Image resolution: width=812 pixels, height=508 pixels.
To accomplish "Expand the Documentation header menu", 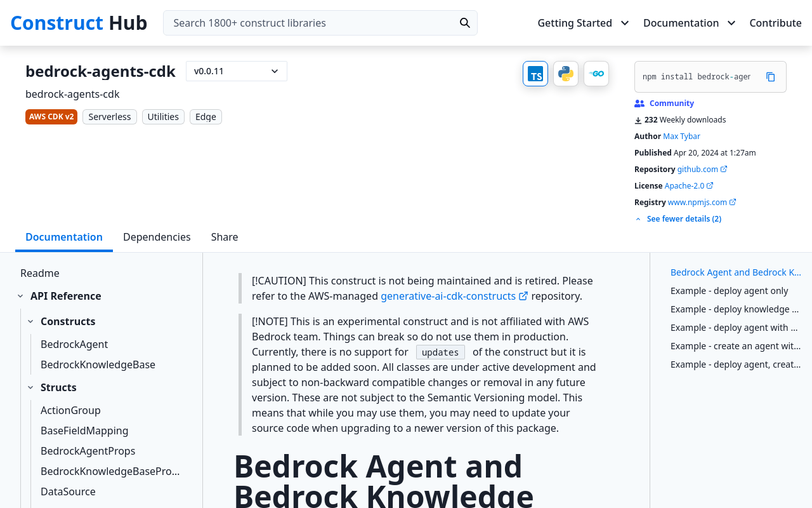I will (690, 23).
